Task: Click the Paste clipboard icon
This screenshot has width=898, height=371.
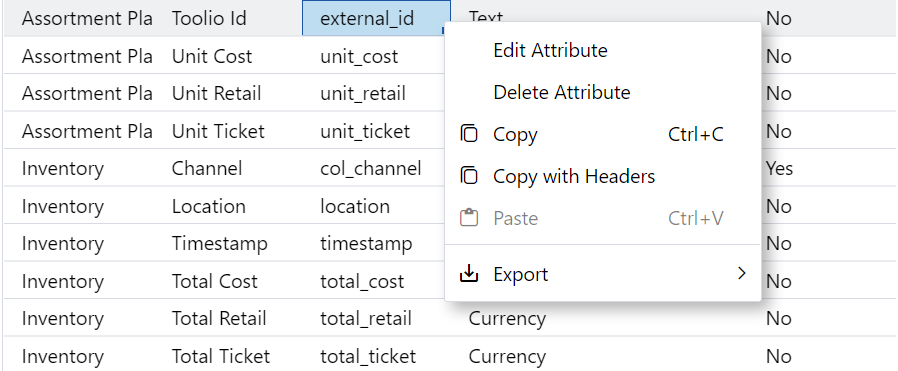Action: point(469,218)
